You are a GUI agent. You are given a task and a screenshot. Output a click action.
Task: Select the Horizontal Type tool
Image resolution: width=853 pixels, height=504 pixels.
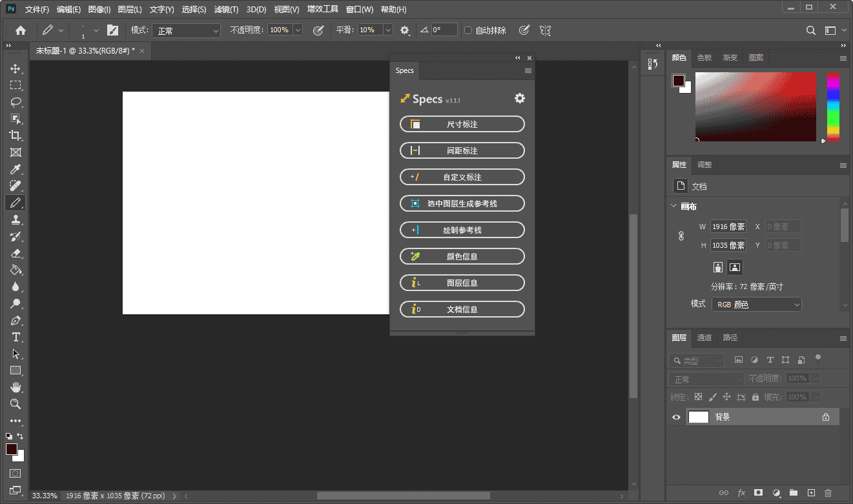coord(15,337)
